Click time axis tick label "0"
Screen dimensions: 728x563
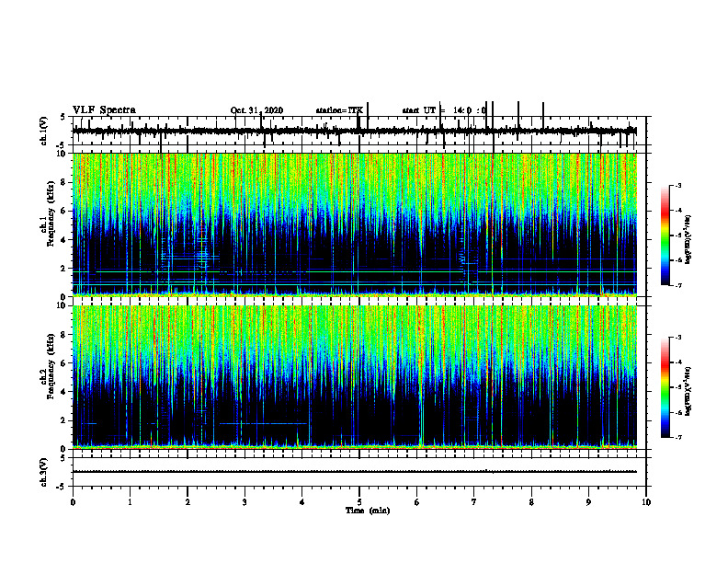click(73, 502)
